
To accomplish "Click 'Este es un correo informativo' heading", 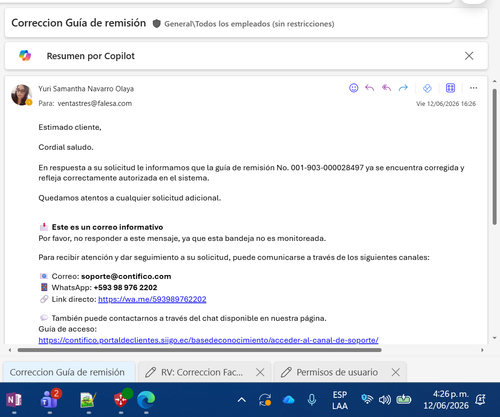I will [x=107, y=227].
